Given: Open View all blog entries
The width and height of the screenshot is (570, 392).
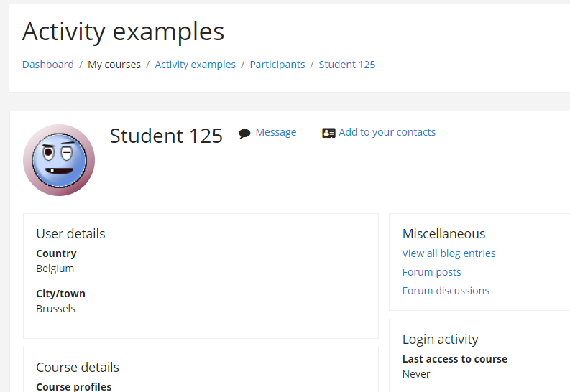Looking at the screenshot, I should tap(449, 253).
